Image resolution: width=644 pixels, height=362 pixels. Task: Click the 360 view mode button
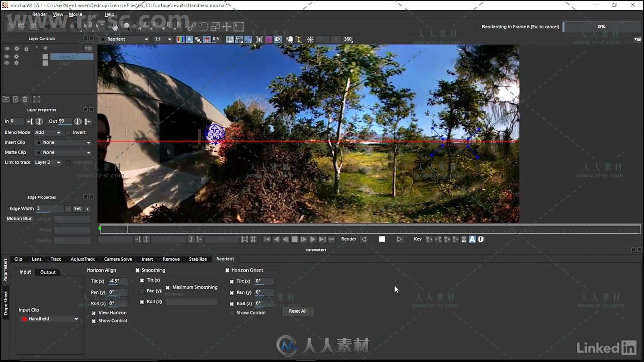pos(348,39)
